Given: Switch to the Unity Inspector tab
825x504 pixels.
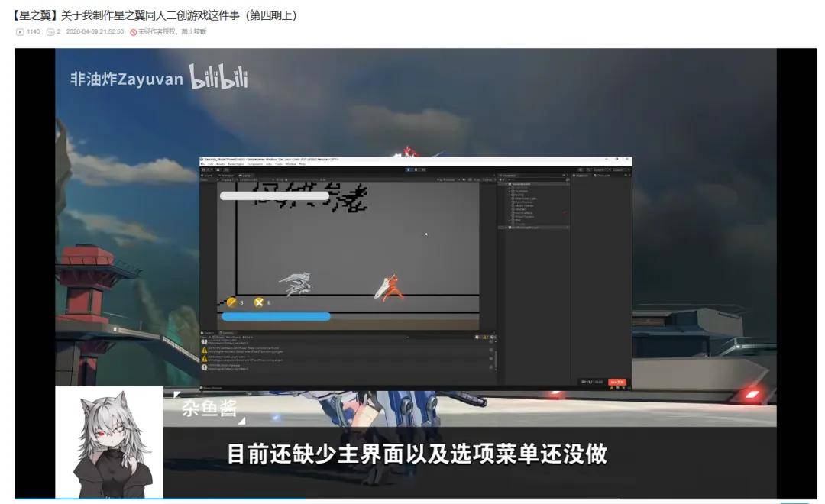Looking at the screenshot, I should pyautogui.click(x=581, y=175).
